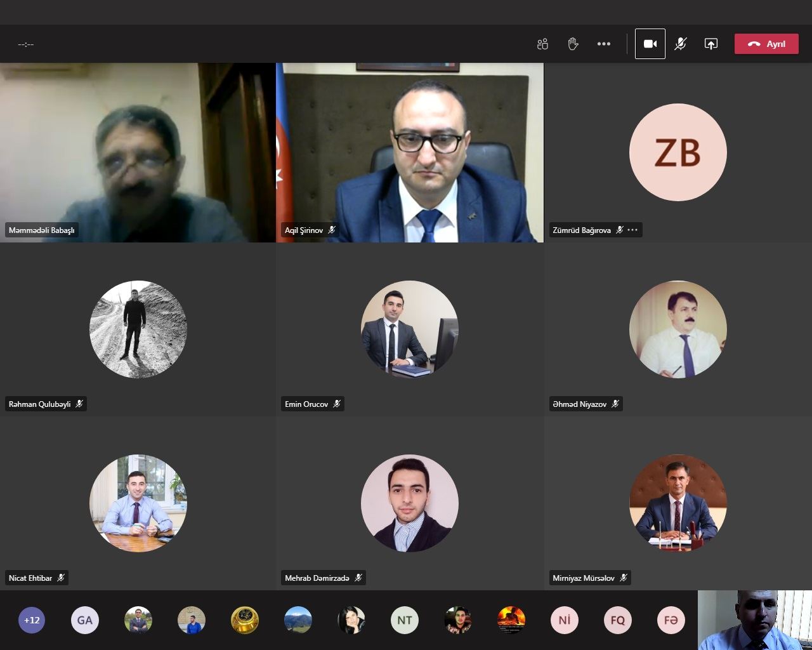Screen dimensions: 812x650
Task: Open options next to Zümrüd Bağırova
Action: coord(632,230)
